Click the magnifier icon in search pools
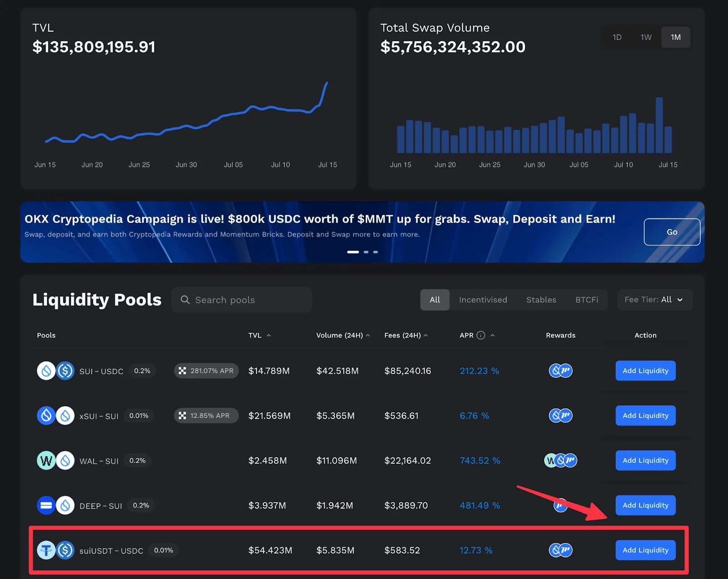Screen dimensions: 728x579 click(185, 300)
